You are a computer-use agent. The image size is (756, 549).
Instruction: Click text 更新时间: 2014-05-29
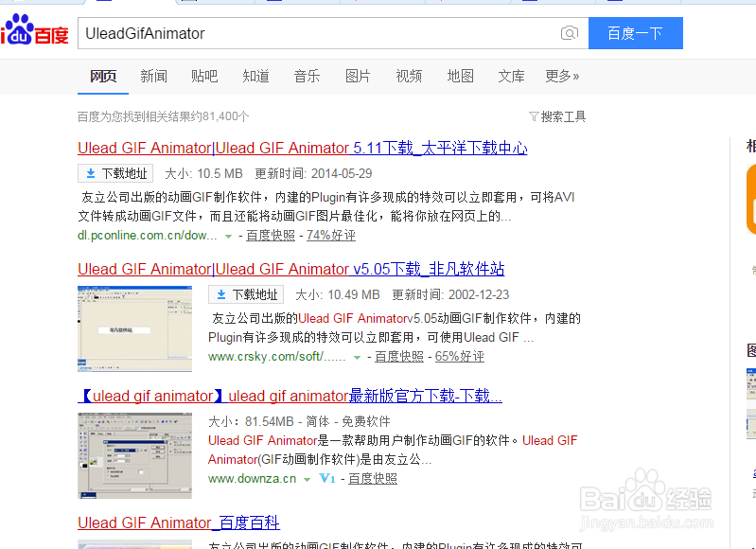pos(313,173)
